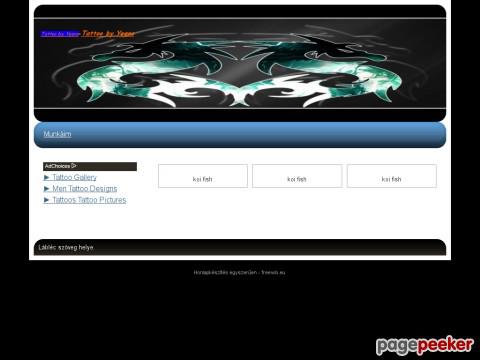Open the Tattoo Gallery ad link

tap(75, 177)
